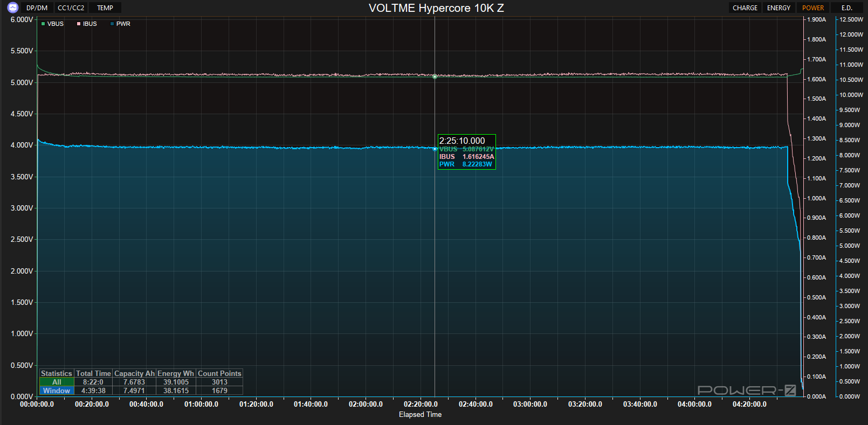
Task: Toggle the VBUS series in the legend
Action: (52, 24)
